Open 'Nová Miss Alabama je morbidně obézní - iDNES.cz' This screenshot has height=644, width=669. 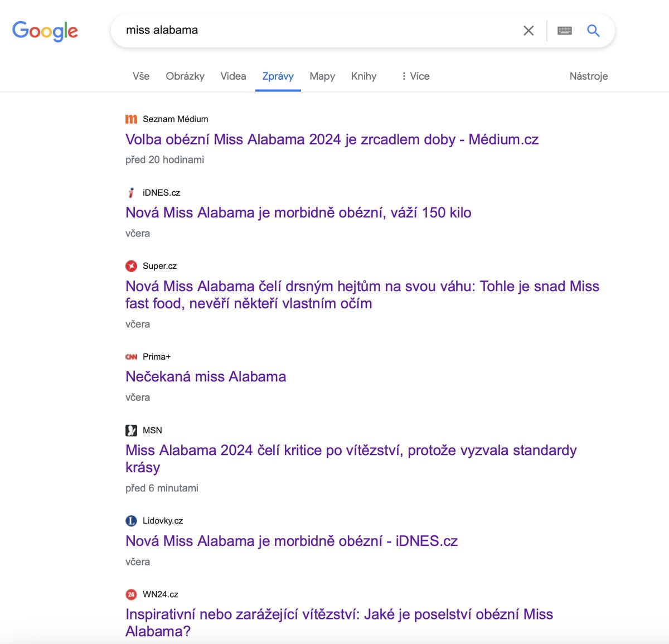point(292,541)
